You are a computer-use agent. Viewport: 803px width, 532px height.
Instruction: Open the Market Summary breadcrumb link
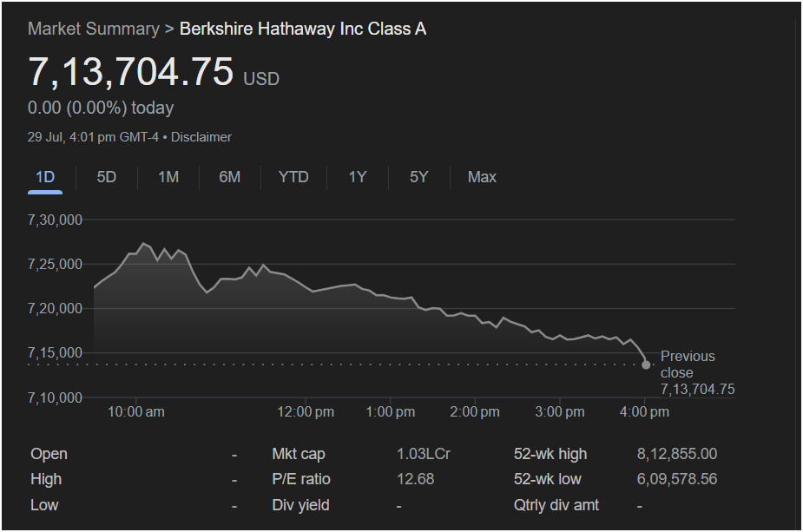[94, 30]
